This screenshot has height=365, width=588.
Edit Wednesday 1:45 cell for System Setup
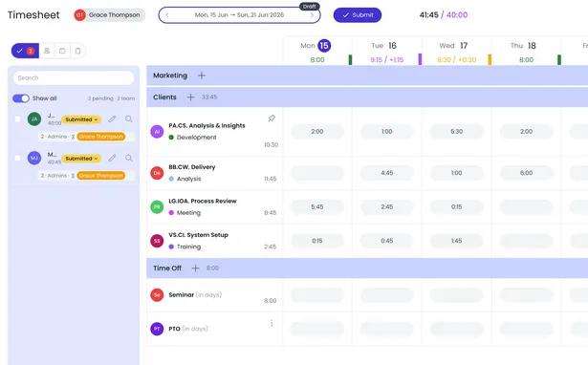(x=457, y=241)
